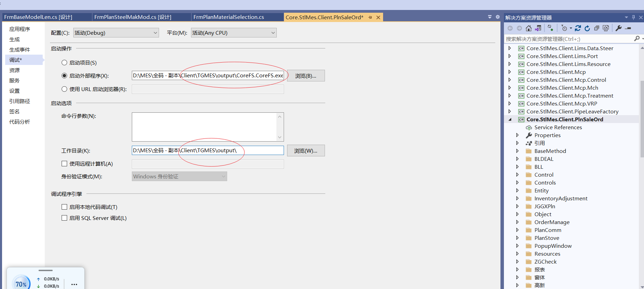This screenshot has width=644, height=289.
Task: Click the 浏览(B)... button for external program
Action: (x=306, y=76)
